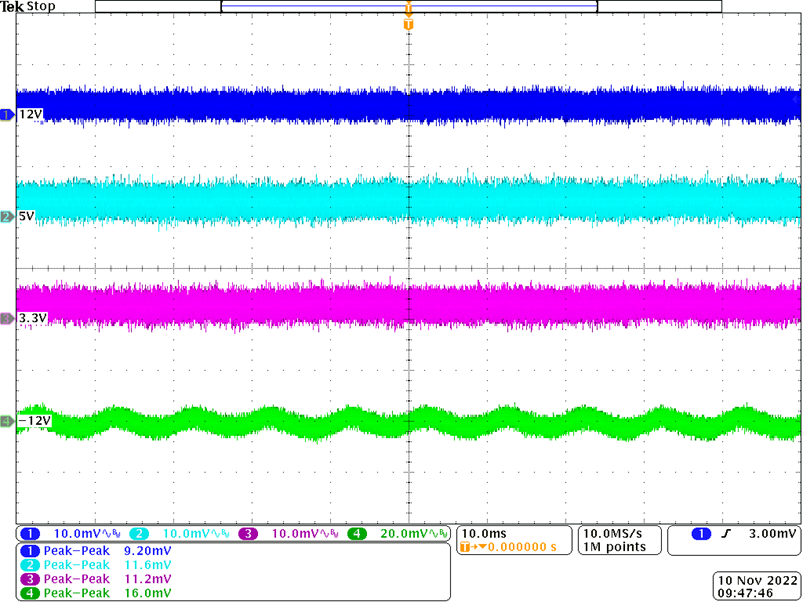The height and width of the screenshot is (602, 803).
Task: Click channel 3 10.0mV vertical scale value
Action: [x=295, y=534]
